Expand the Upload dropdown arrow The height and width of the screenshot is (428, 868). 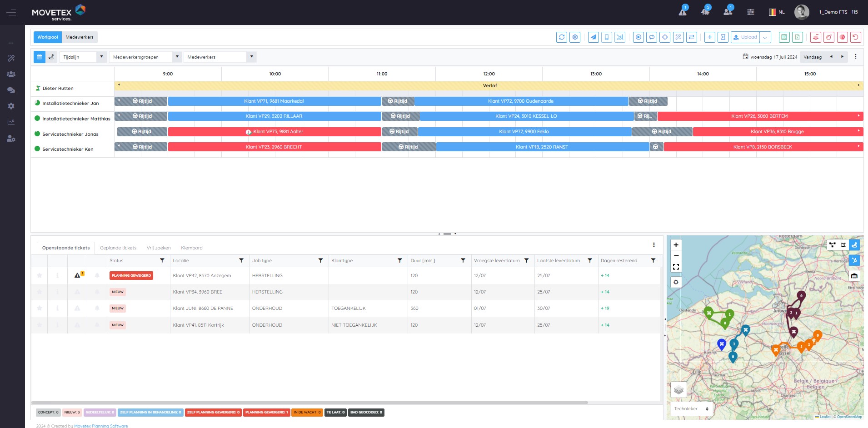point(765,37)
